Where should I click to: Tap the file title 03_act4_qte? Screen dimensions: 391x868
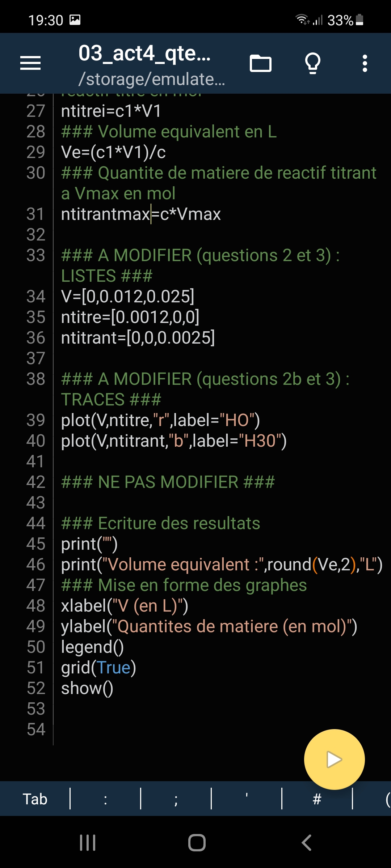tap(144, 54)
